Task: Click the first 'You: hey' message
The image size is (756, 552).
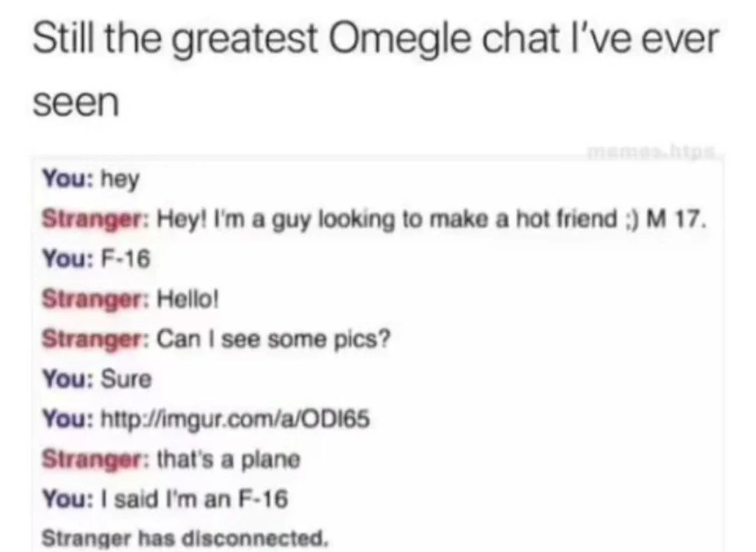Action: 90,180
